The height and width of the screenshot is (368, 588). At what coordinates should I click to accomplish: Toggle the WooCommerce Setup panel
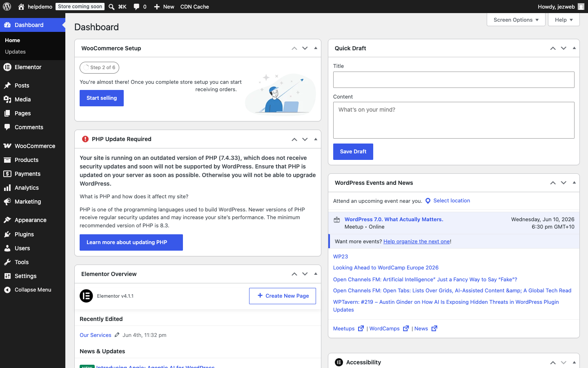point(316,48)
